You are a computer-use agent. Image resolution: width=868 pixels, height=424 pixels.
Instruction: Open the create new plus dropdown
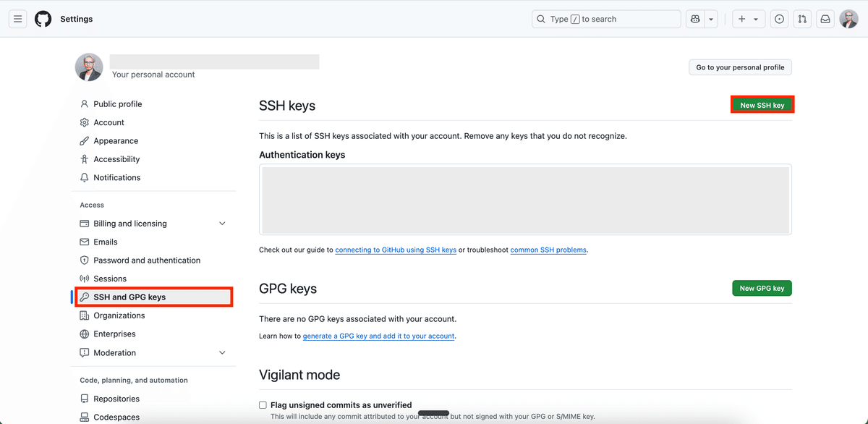pos(748,19)
